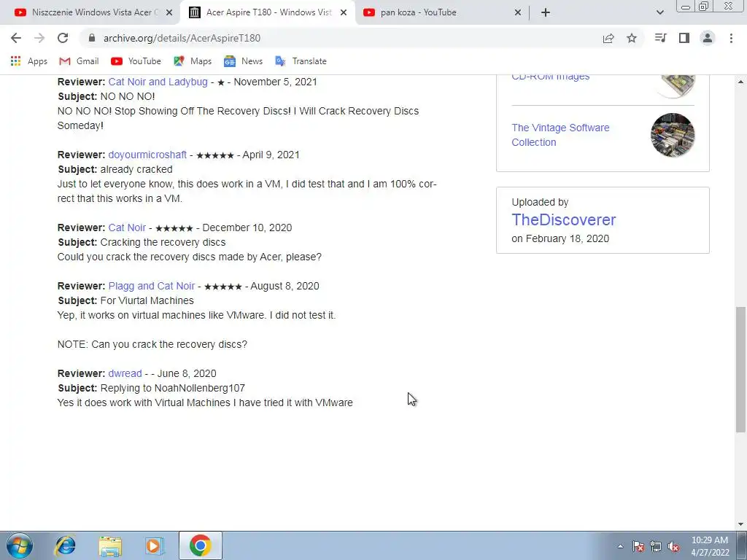Screen dimensions: 747x560
Task: Click the scrollbar down arrow
Action: (x=740, y=524)
